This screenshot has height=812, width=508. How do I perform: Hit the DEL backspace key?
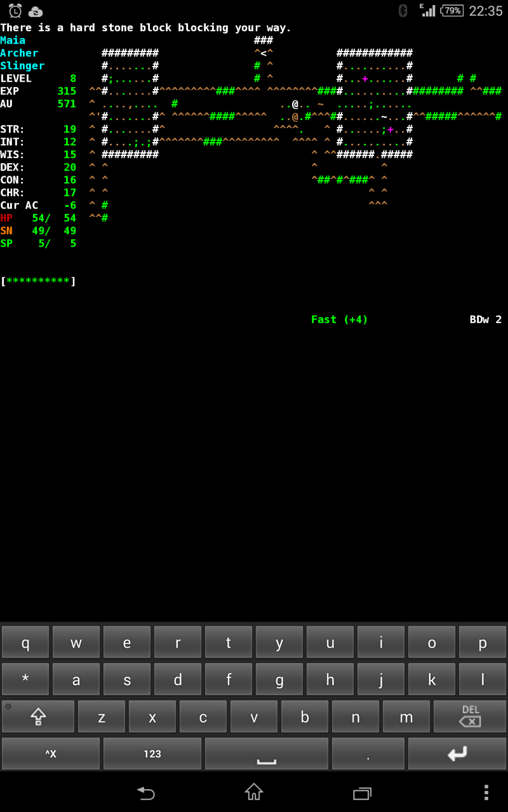(x=470, y=717)
